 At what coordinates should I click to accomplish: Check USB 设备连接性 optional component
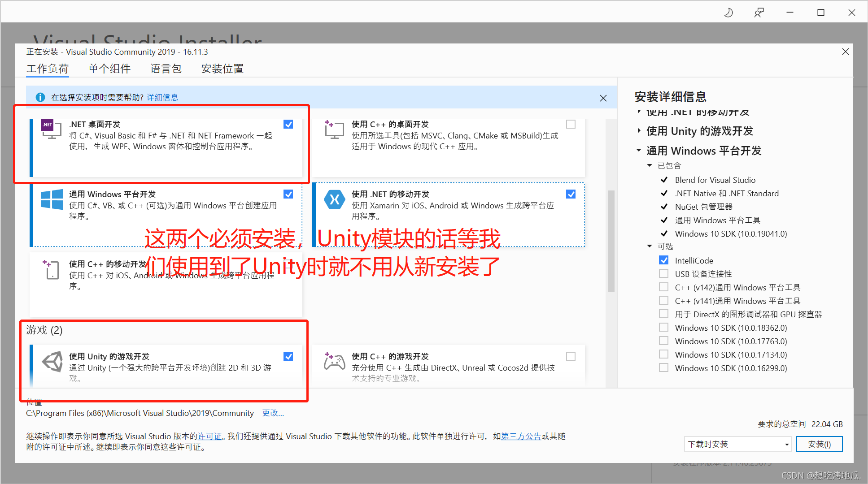click(664, 273)
